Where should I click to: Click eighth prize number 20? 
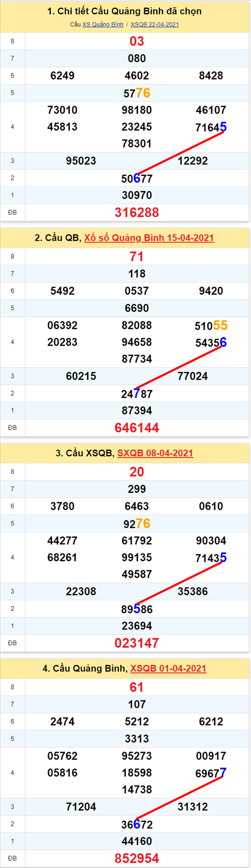pyautogui.click(x=137, y=472)
